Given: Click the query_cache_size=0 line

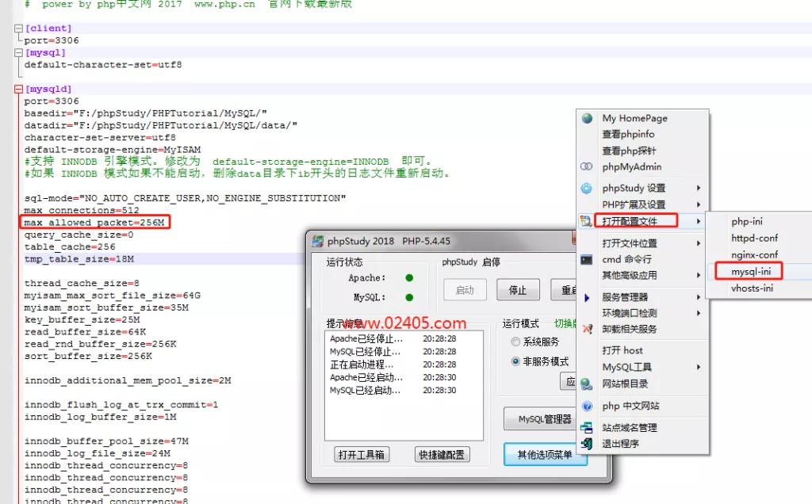Looking at the screenshot, I should [x=79, y=235].
